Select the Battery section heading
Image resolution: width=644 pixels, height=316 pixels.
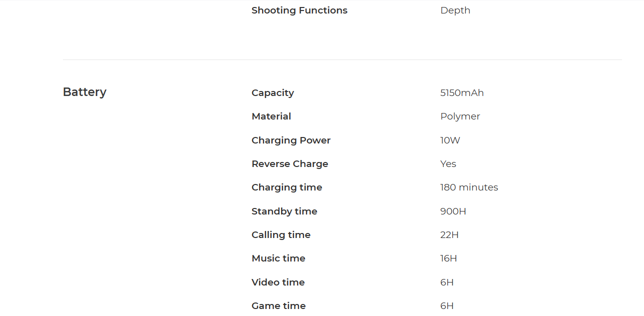(x=84, y=92)
